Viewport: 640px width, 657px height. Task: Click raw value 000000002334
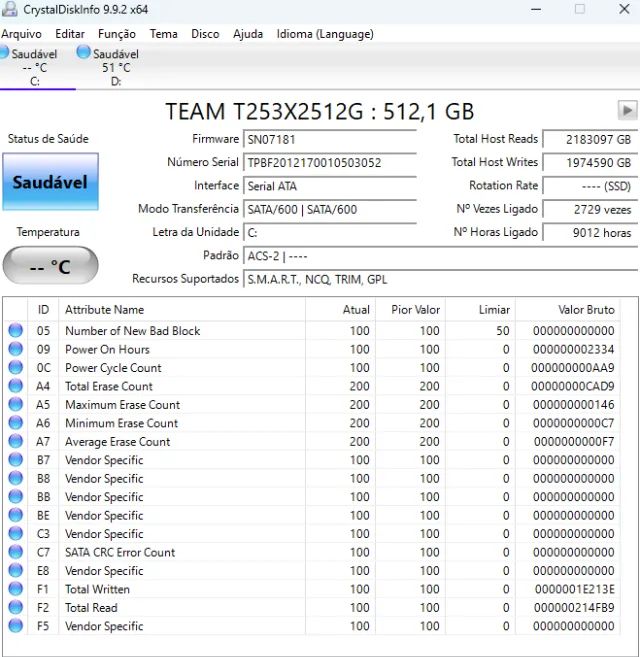[x=573, y=349]
